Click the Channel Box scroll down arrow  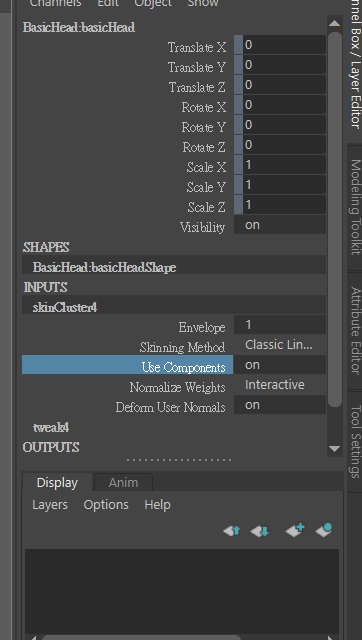[x=335, y=449]
